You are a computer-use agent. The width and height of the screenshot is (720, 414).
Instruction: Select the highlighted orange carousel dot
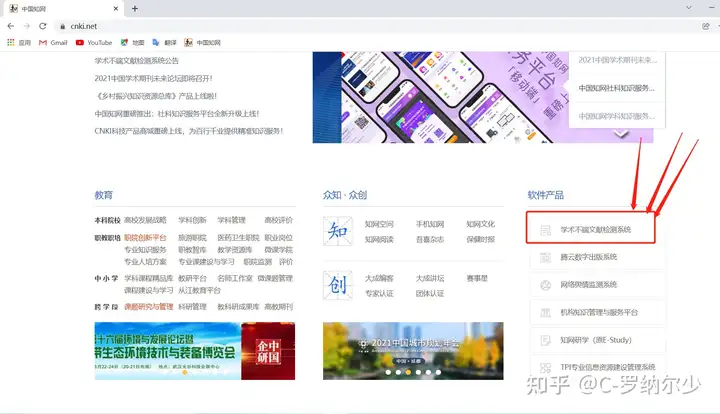tap(408, 372)
